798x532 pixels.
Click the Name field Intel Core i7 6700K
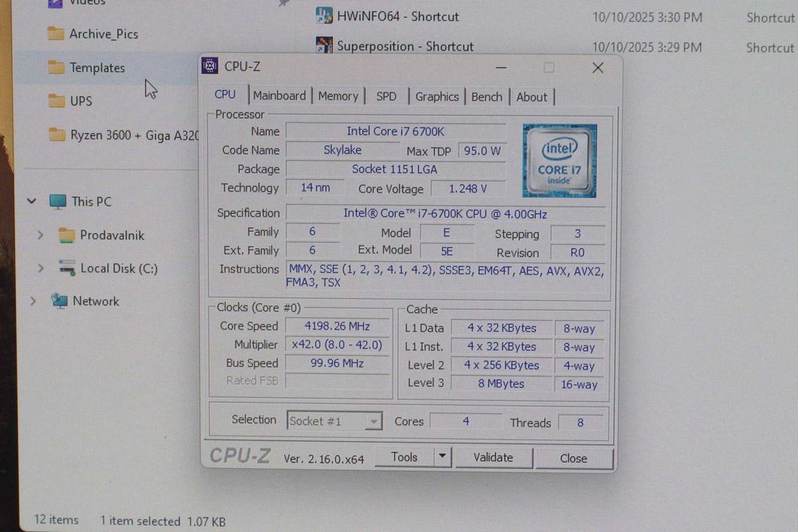[396, 132]
